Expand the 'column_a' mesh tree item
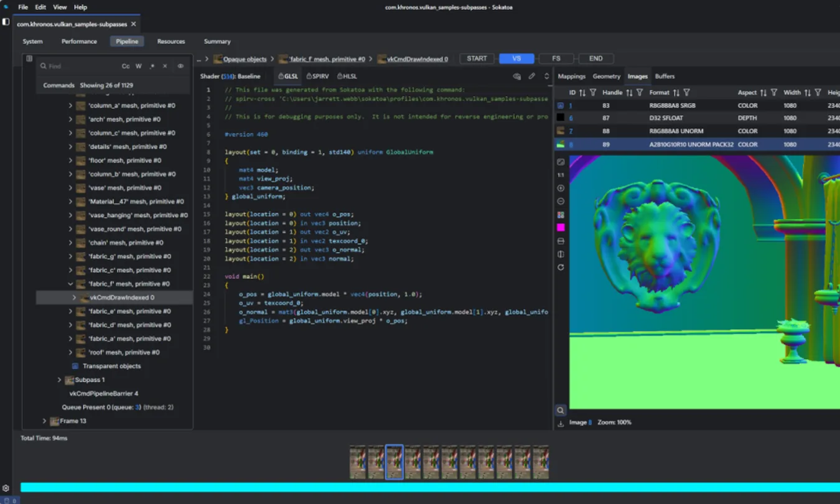840x504 pixels. pos(70,106)
